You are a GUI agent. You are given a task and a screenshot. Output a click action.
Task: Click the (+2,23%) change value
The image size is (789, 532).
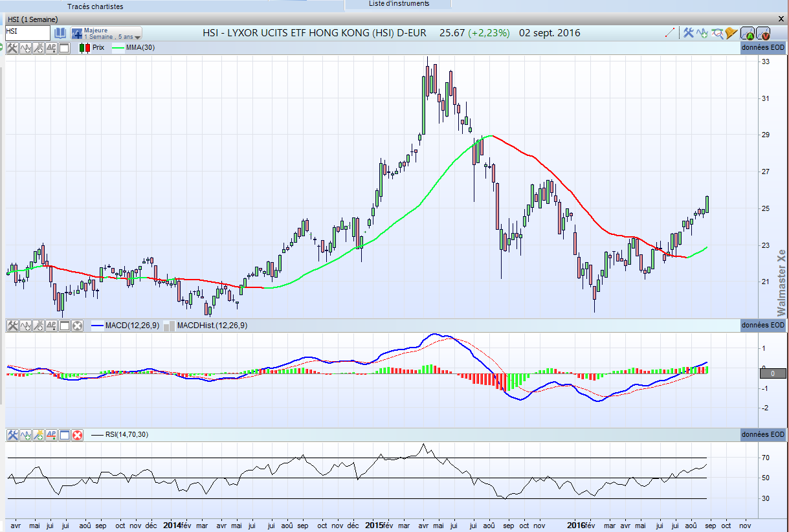click(489, 32)
